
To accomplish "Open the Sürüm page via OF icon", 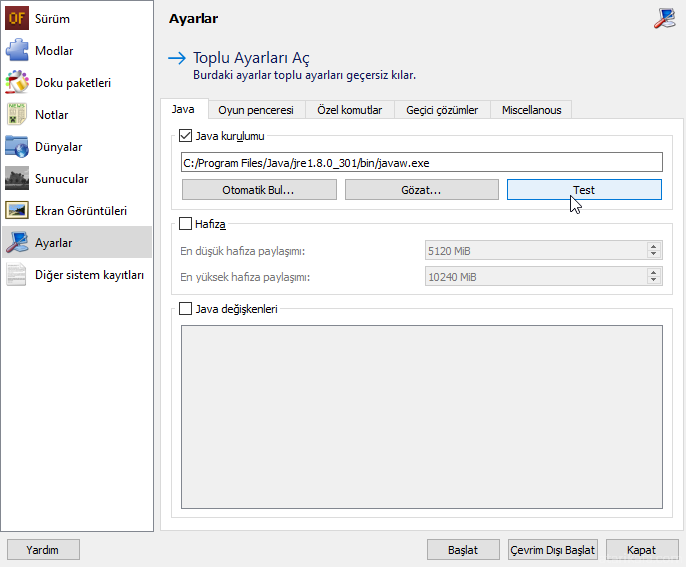I will [17, 18].
